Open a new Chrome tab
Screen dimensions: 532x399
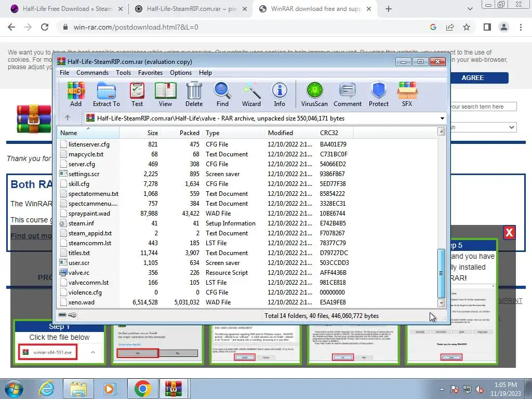tap(389, 9)
